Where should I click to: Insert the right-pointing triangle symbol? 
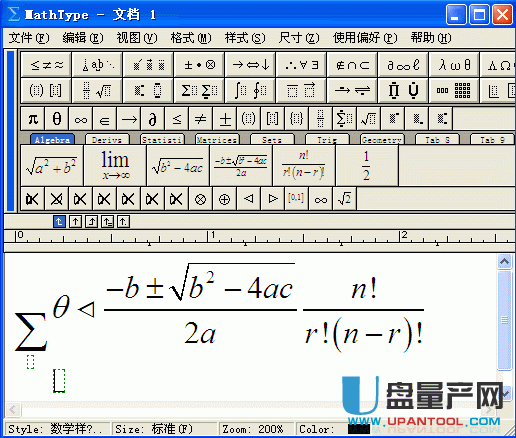272,199
